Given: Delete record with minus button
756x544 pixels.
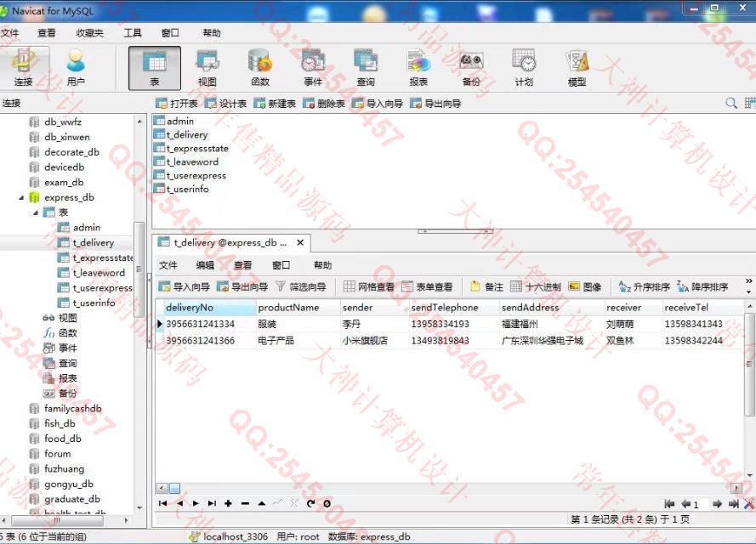Looking at the screenshot, I should 245,503.
